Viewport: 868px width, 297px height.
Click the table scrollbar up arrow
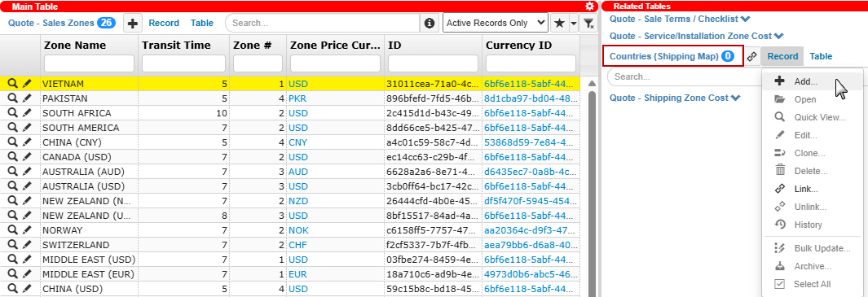592,84
